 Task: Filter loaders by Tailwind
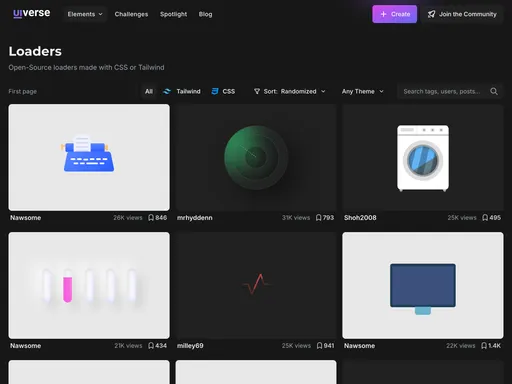click(x=182, y=91)
